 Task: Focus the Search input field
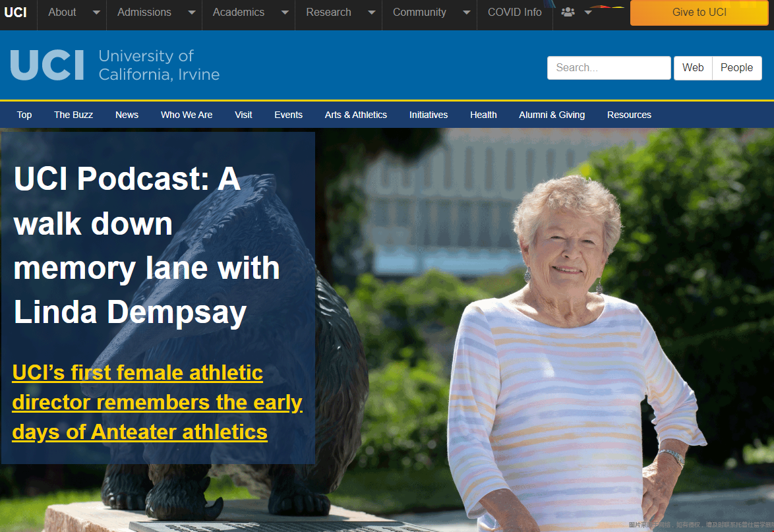coord(609,68)
